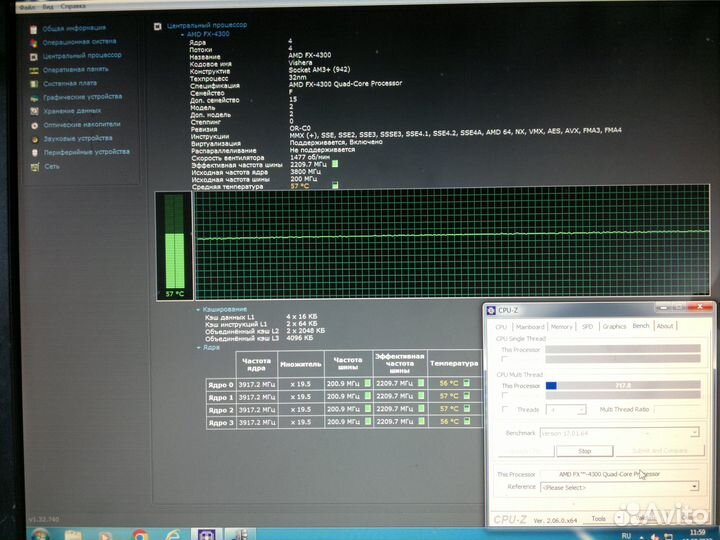Click Ядро 0 effective bus frequency green icon
This screenshot has width=720, height=540.
pyautogui.click(x=421, y=383)
